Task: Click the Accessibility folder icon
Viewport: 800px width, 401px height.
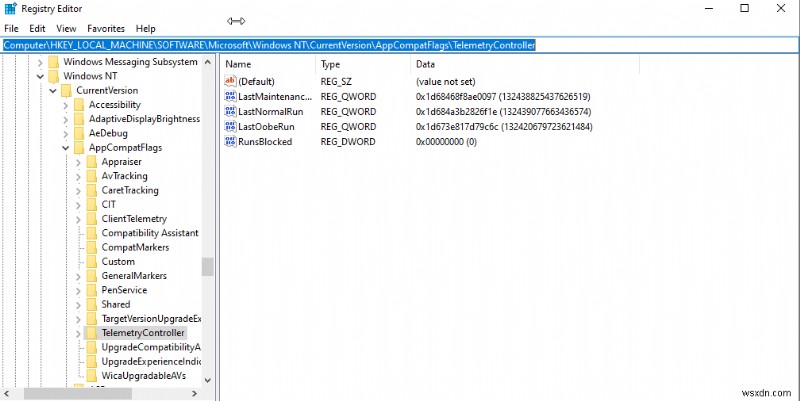Action: pyautogui.click(x=79, y=105)
